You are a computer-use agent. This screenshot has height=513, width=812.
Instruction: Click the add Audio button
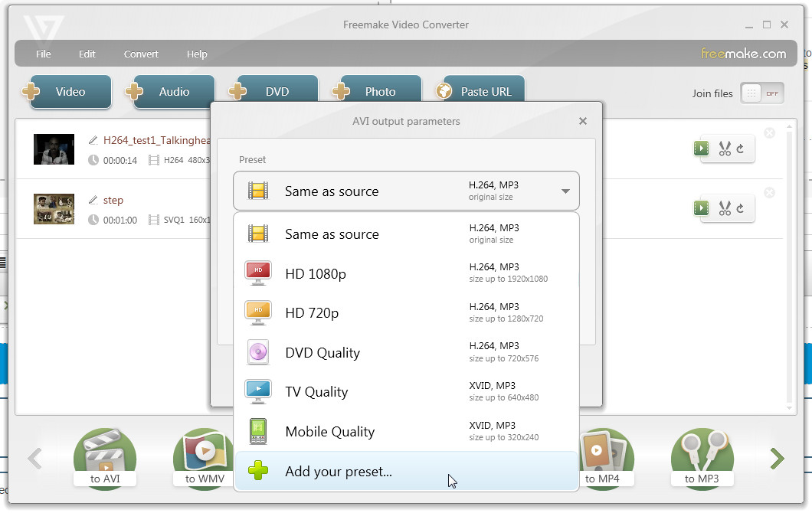point(170,92)
